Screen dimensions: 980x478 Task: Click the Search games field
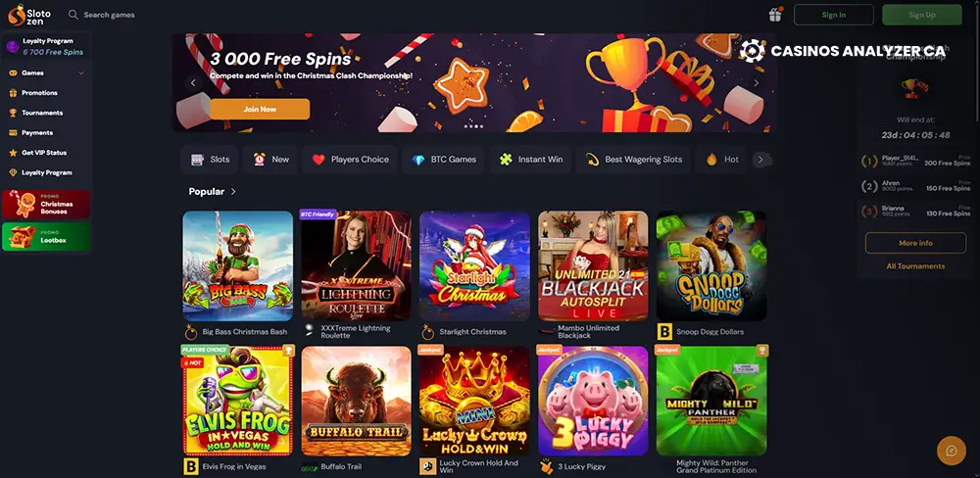pyautogui.click(x=110, y=15)
